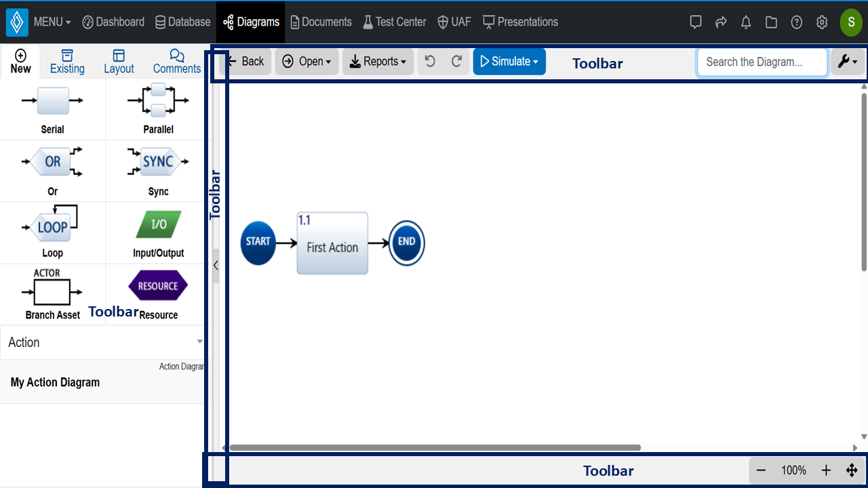Expand the Open dropdown in the toolbar
This screenshot has height=488, width=868.
click(307, 61)
